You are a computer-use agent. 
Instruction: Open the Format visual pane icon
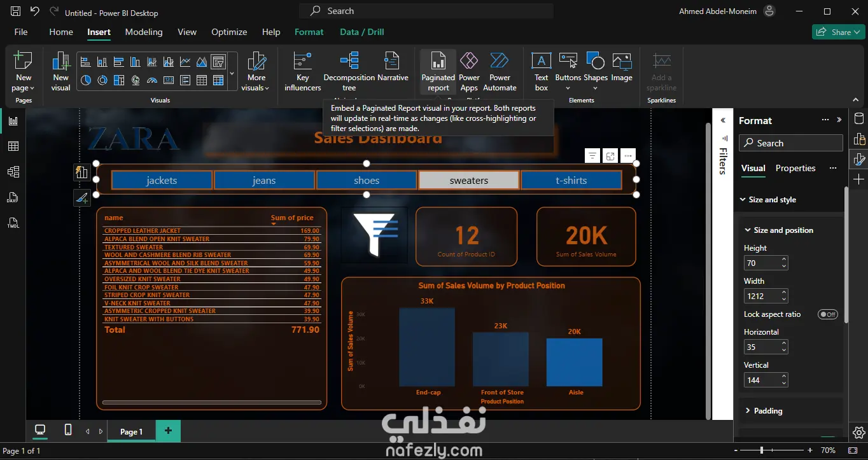click(859, 159)
